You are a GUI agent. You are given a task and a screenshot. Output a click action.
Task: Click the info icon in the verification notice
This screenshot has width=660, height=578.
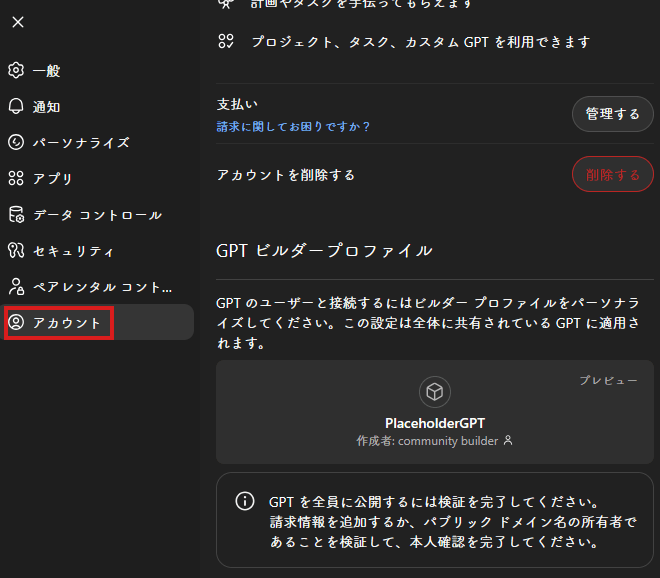[244, 501]
